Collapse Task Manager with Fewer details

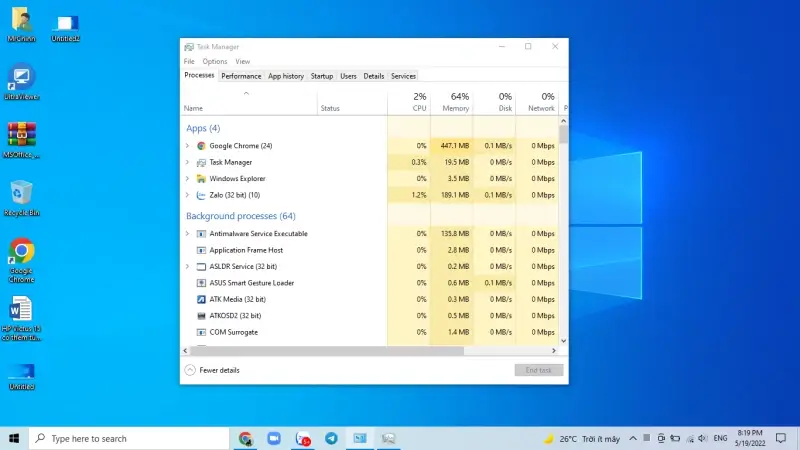212,370
